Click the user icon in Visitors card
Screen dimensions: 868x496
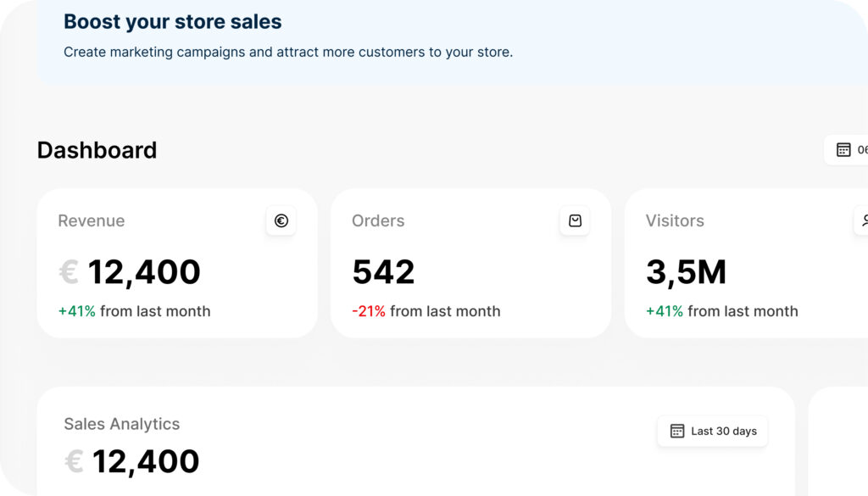coord(862,221)
